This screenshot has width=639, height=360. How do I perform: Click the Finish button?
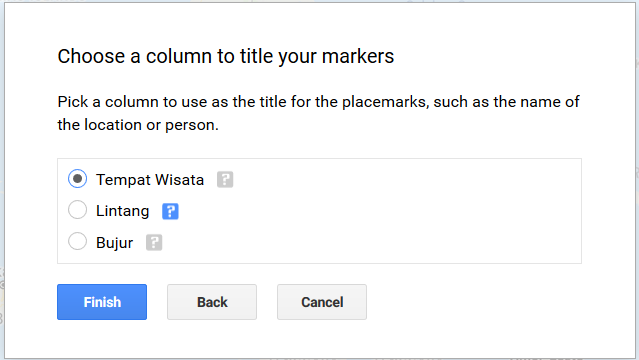[x=102, y=302]
